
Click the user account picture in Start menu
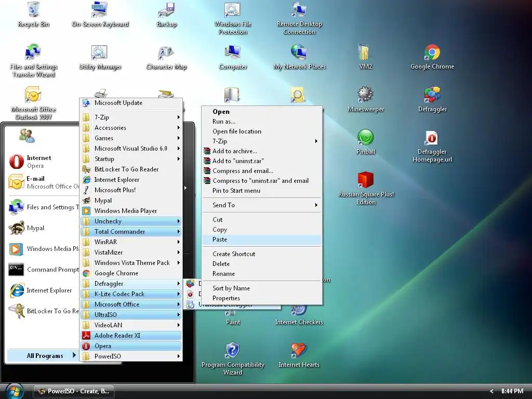27,136
